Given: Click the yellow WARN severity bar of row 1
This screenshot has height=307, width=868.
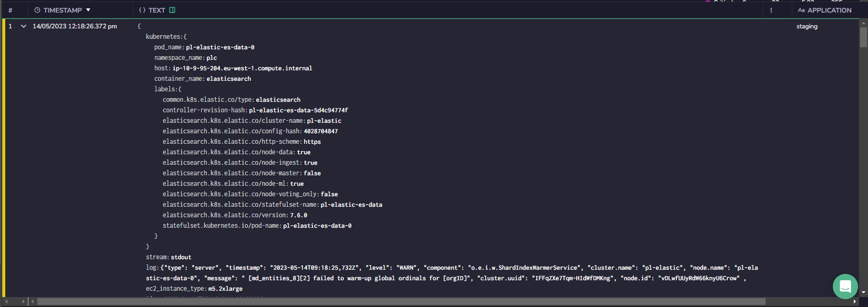Looking at the screenshot, I should [4, 158].
